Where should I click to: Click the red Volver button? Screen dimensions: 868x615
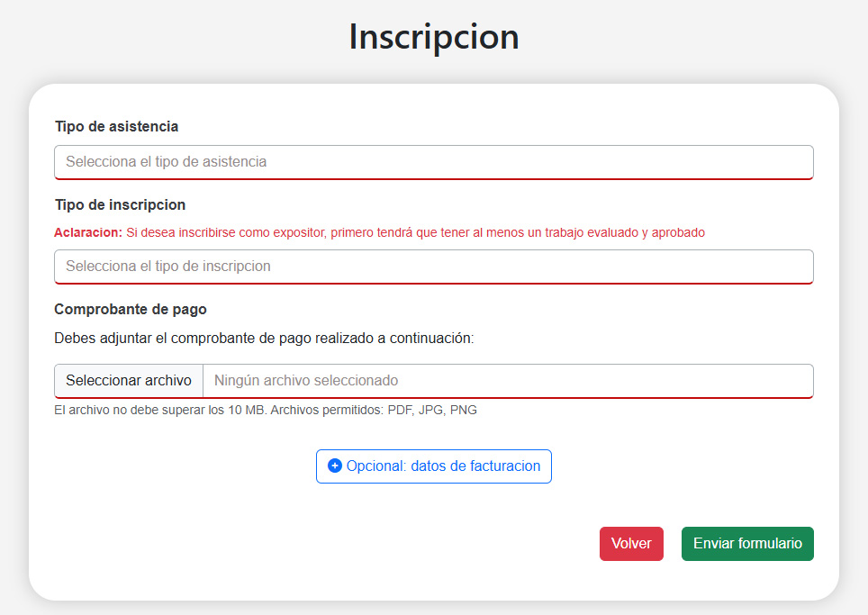click(631, 544)
